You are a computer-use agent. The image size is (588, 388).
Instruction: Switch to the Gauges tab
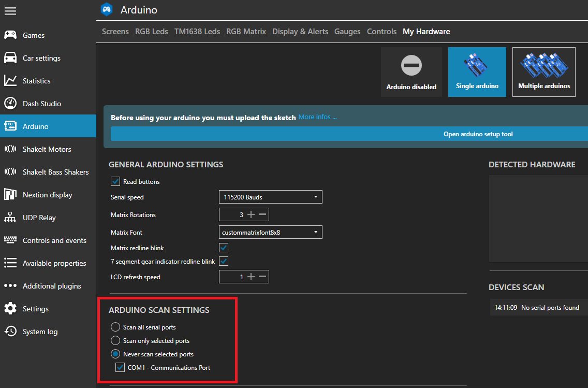(347, 32)
